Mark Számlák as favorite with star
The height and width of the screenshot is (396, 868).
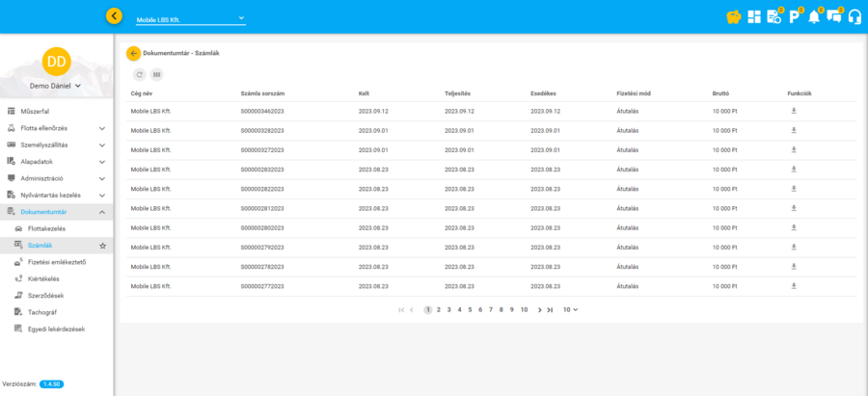(x=103, y=246)
